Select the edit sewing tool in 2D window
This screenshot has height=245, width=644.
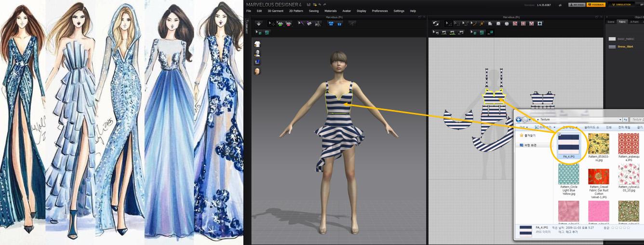pos(435,32)
